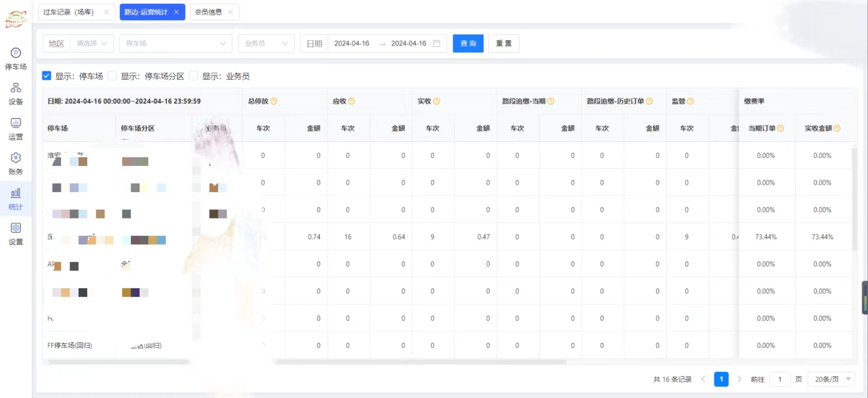Click help icon next to 应收
The width and height of the screenshot is (868, 398).
(352, 101)
